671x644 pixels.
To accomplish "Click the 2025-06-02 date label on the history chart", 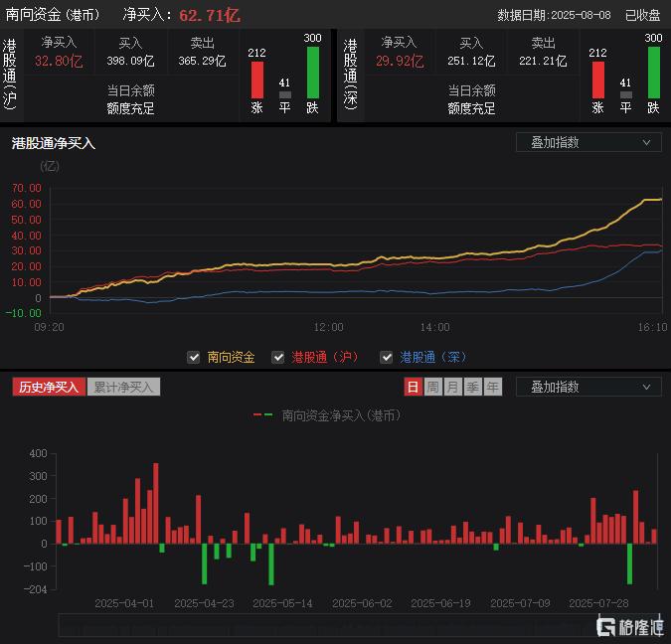I will [362, 603].
